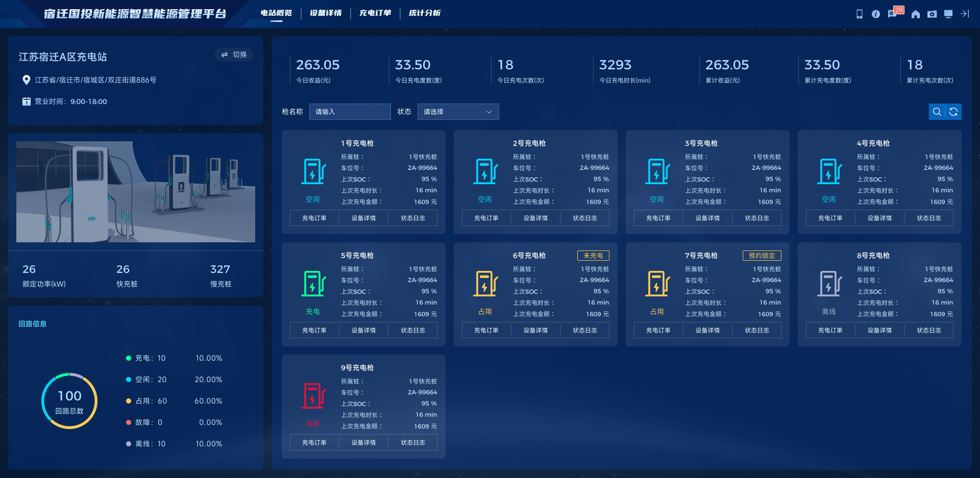980x478 pixels.
Task: Click 设备详情 on 6号充电枪 card
Action: pyautogui.click(x=535, y=330)
